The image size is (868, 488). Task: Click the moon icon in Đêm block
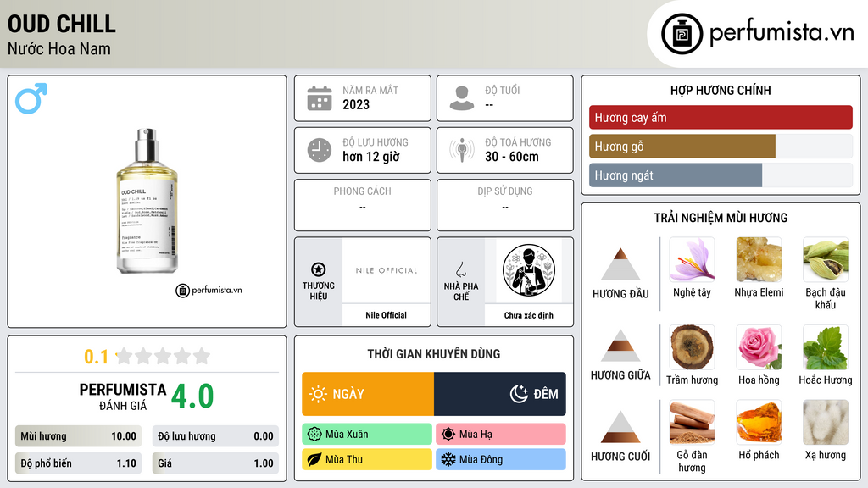click(x=519, y=394)
